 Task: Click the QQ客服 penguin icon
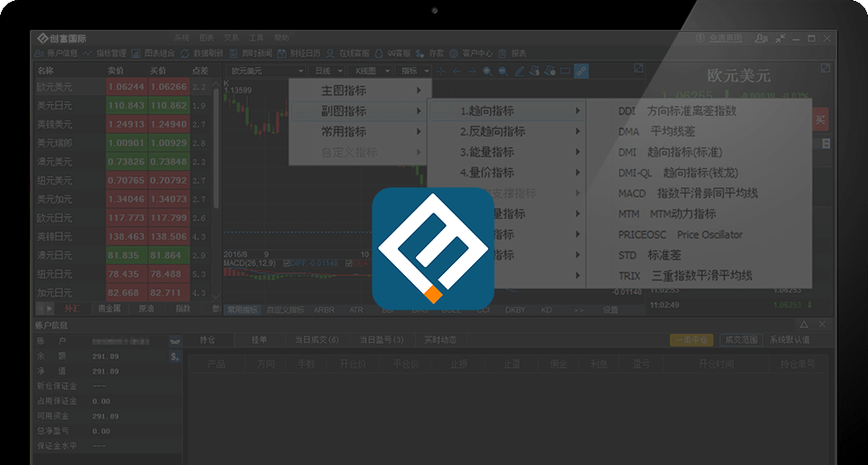[379, 53]
